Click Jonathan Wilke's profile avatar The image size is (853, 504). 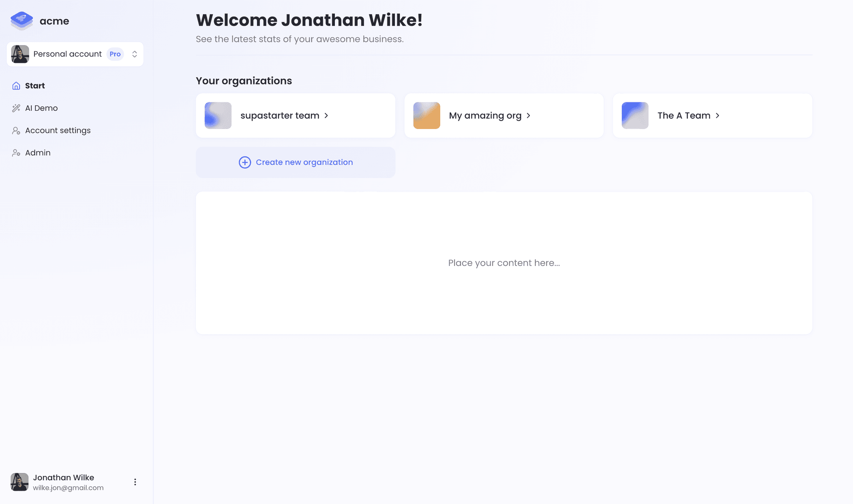pyautogui.click(x=20, y=482)
